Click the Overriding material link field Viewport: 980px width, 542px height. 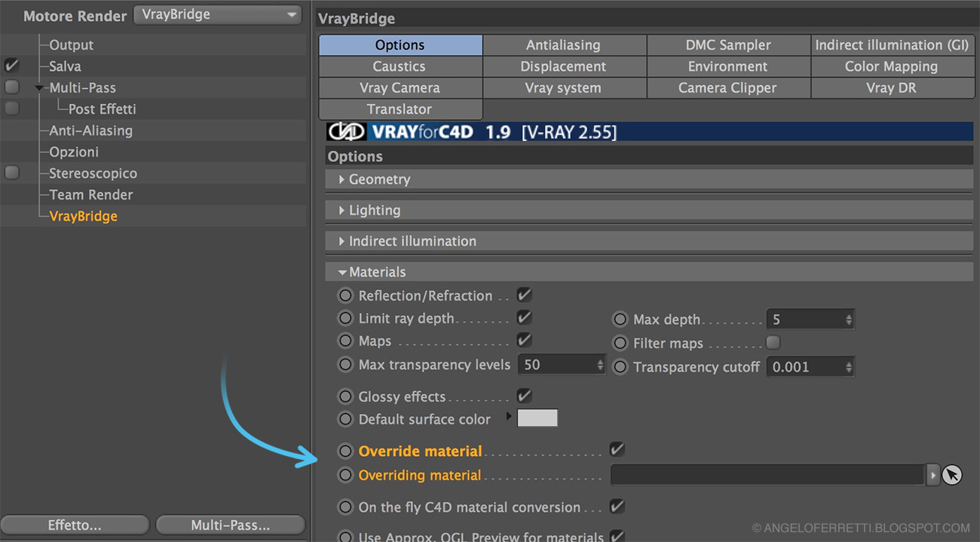pyautogui.click(x=767, y=475)
